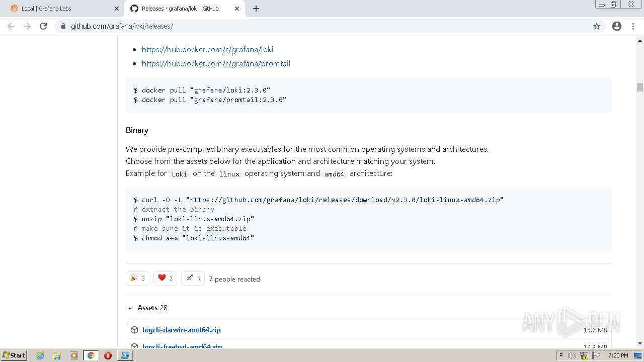The width and height of the screenshot is (644, 362).
Task: Close the Releases grafana/loki GitHub tab
Action: click(237, 9)
